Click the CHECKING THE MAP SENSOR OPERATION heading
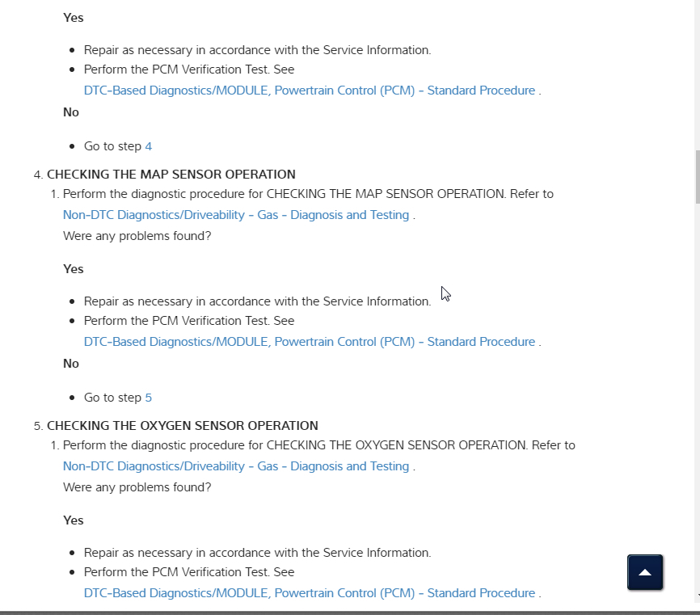This screenshot has width=700, height=615. 171,174
